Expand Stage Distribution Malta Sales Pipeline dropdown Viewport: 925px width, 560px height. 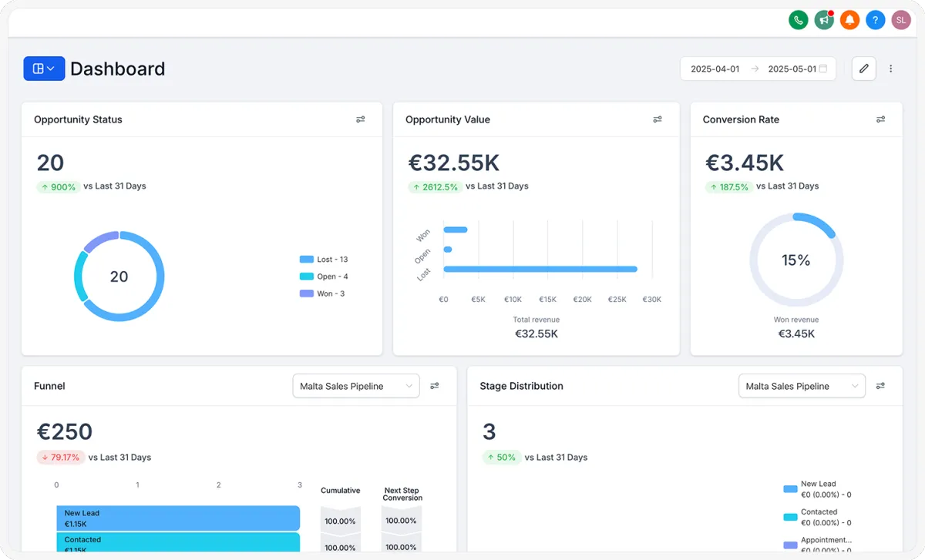coord(801,386)
